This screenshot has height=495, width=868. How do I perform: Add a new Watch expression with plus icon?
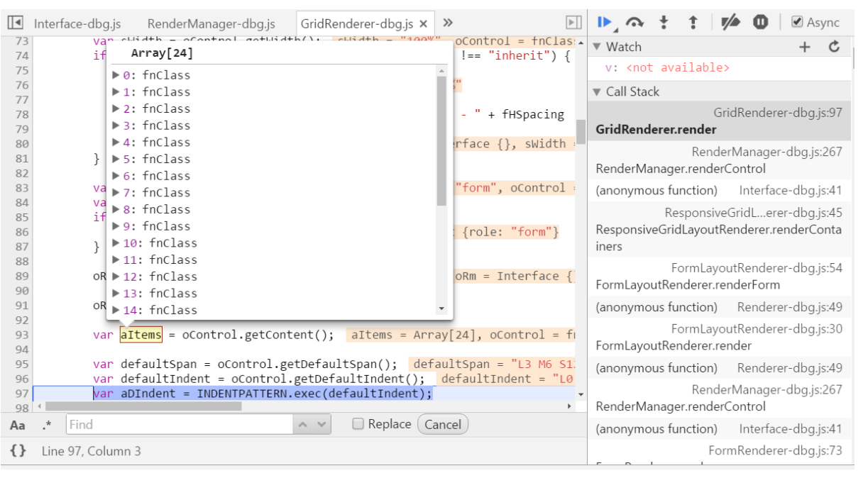click(804, 47)
